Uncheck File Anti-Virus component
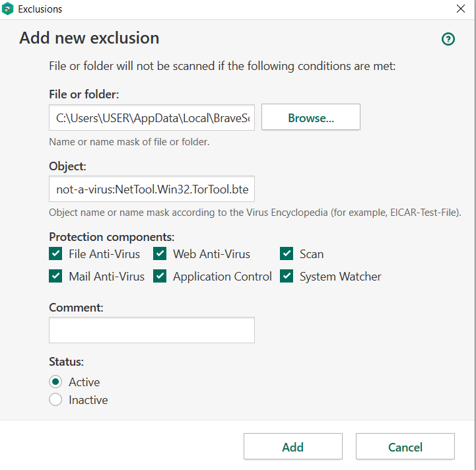This screenshot has height=470, width=476. [x=55, y=253]
